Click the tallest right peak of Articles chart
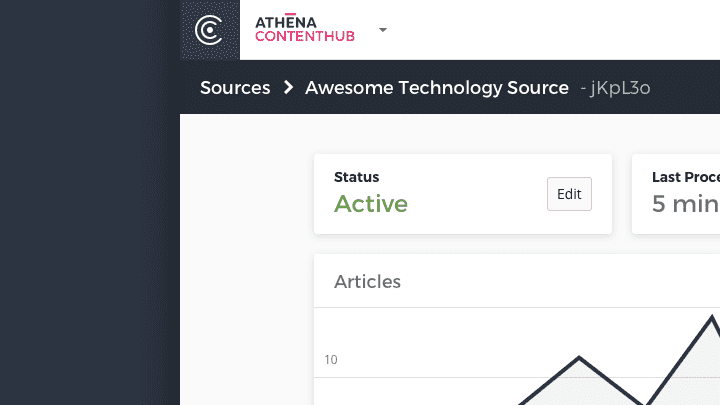The width and height of the screenshot is (720, 405). click(711, 318)
